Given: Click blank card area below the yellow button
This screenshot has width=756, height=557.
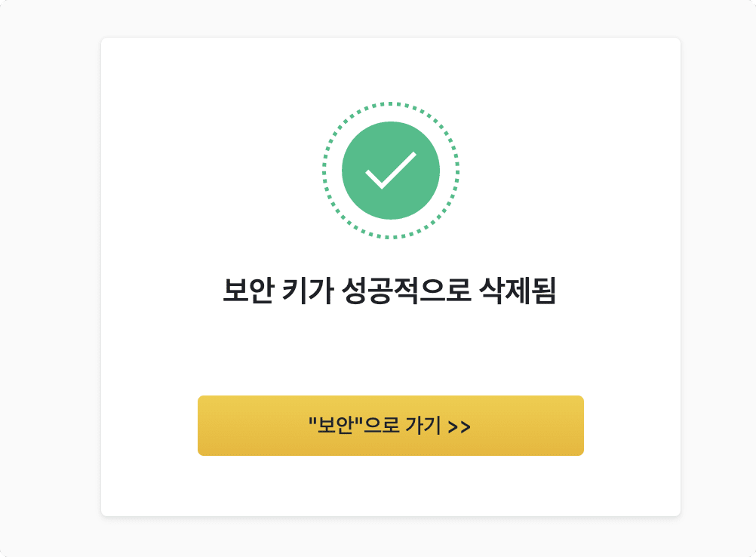Looking at the screenshot, I should click(x=391, y=485).
